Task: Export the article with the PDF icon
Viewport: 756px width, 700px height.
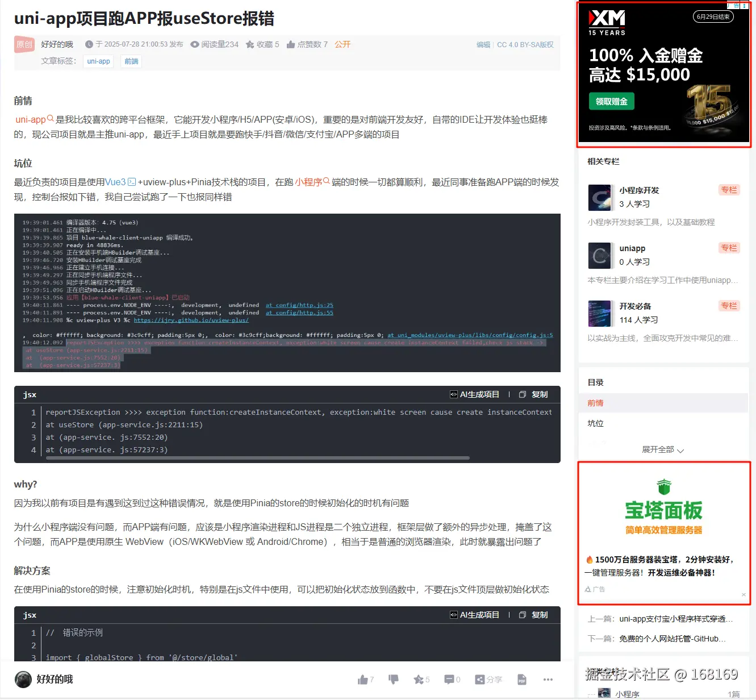Action: (521, 679)
